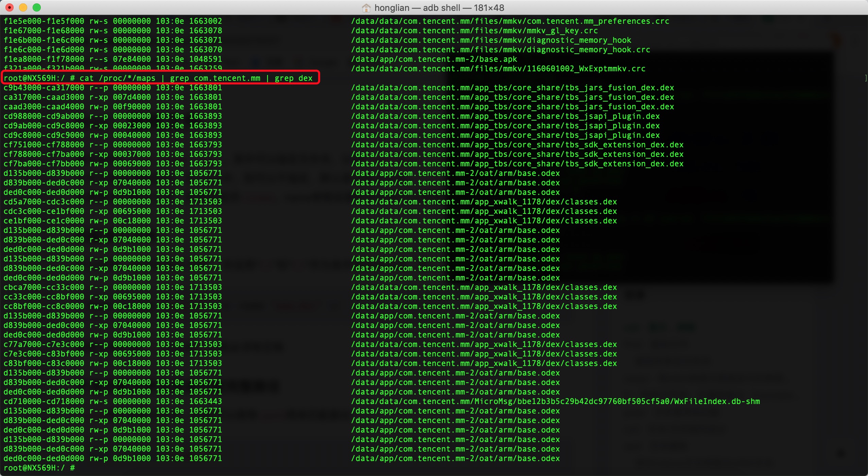Click the address range c77a7000-c7e3c000

[44, 344]
